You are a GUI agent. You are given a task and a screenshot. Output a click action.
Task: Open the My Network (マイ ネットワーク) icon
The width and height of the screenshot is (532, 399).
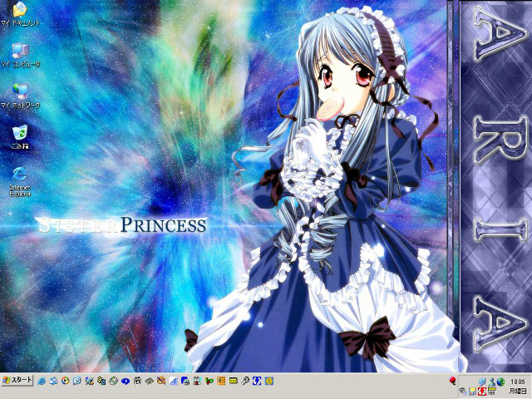click(19, 92)
